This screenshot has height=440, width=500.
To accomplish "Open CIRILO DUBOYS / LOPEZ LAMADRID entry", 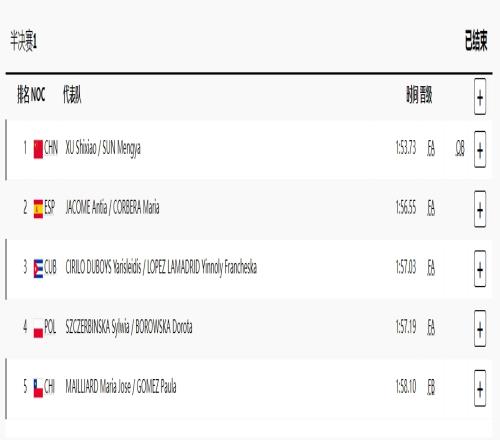I will pyautogui.click(x=161, y=267).
